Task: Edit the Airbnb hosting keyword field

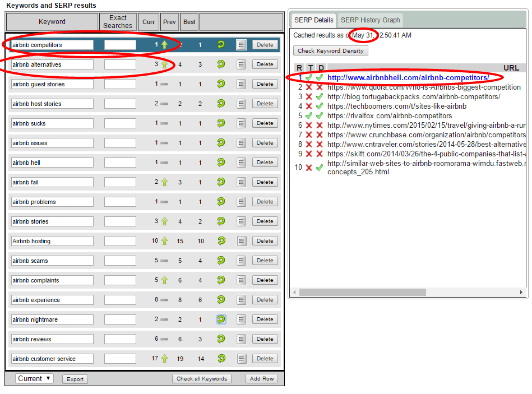Action: click(x=52, y=241)
